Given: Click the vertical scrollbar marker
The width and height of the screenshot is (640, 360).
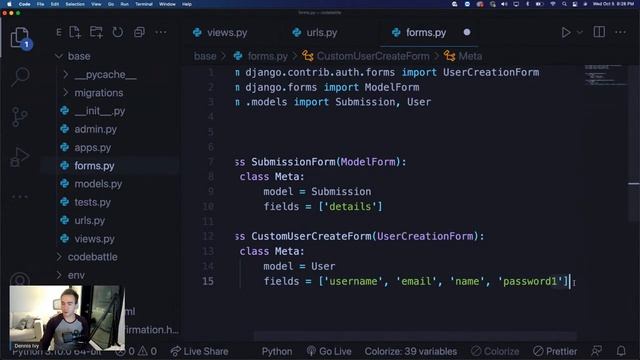Looking at the screenshot, I should 634,184.
